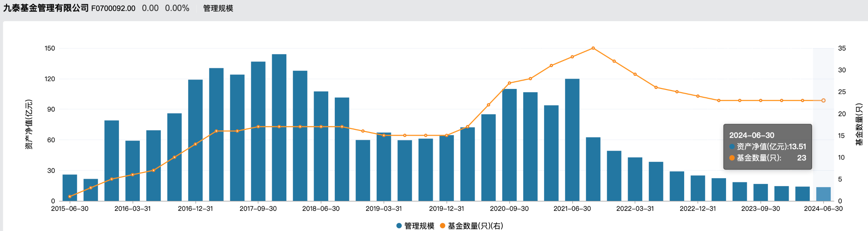The image size is (868, 231).
Task: Click the 0.00% change value in header
Action: click(x=177, y=8)
